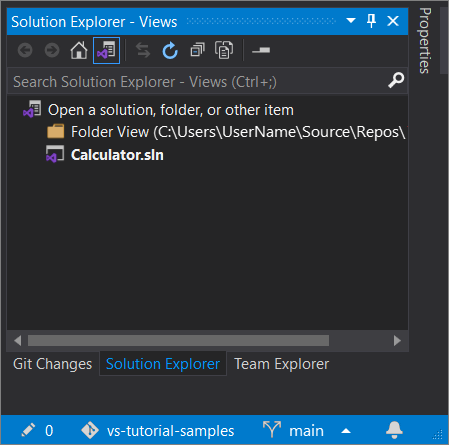This screenshot has height=445, width=449.
Task: Click the Forward navigation arrow
Action: pos(52,51)
